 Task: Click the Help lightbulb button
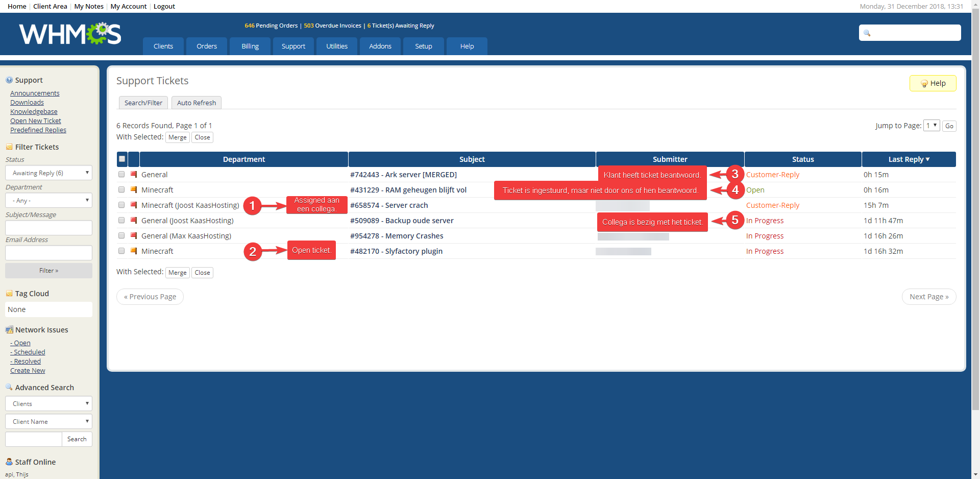pyautogui.click(x=933, y=83)
